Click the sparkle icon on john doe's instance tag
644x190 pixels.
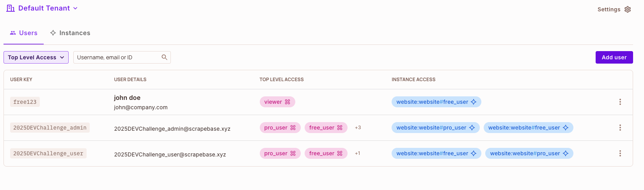pos(474,102)
